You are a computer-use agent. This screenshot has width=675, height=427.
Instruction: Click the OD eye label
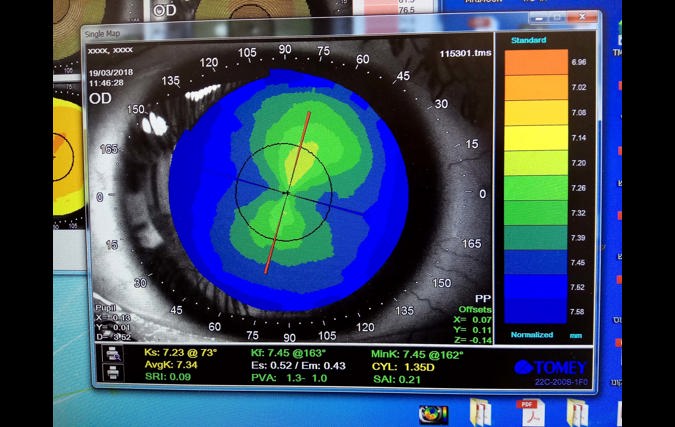coord(100,98)
